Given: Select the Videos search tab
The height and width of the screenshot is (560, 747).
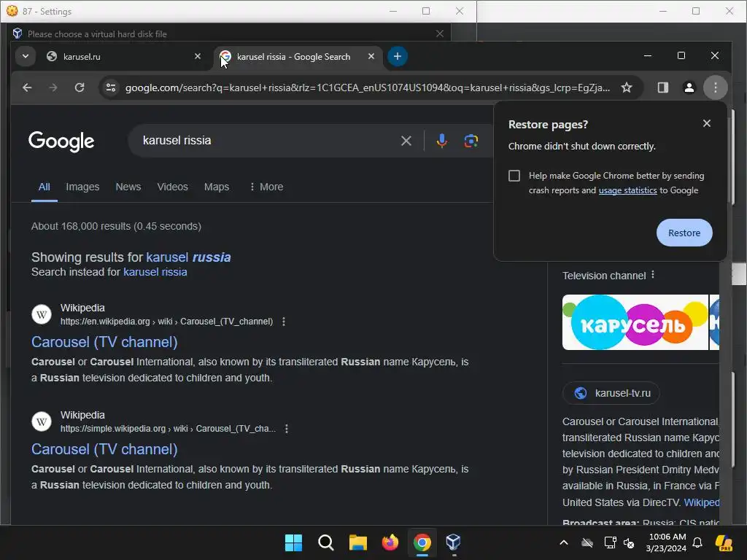Looking at the screenshot, I should tap(172, 187).
